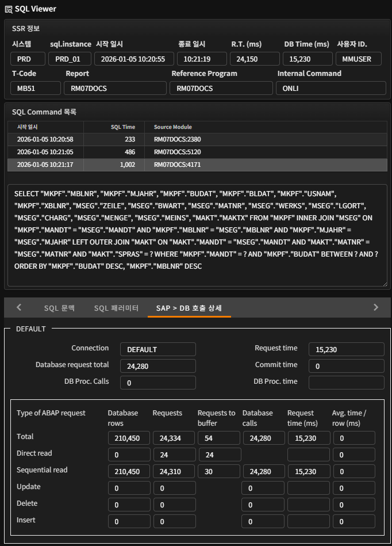This screenshot has width=392, height=546.
Task: Click inside the SQL statement text area
Action: point(197,235)
